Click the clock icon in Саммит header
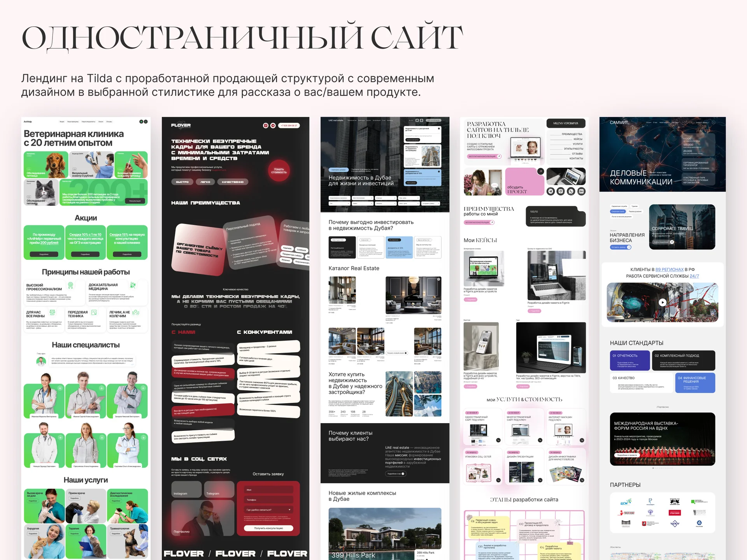 714,122
